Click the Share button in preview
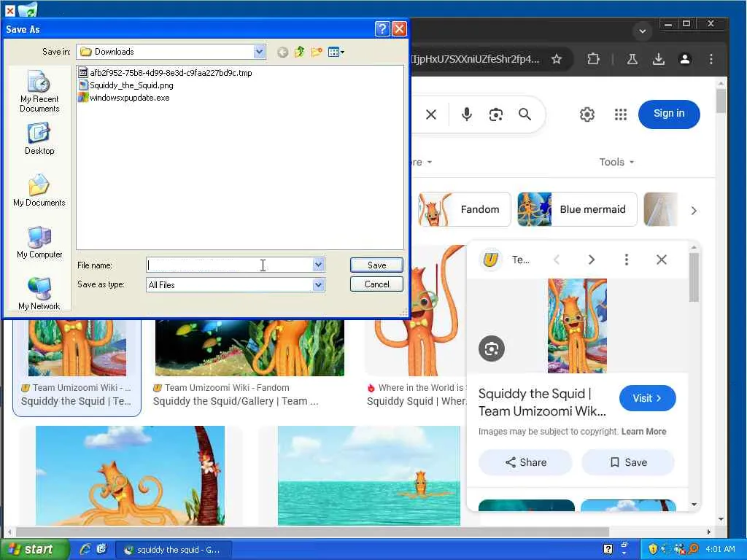747x560 pixels. (525, 462)
